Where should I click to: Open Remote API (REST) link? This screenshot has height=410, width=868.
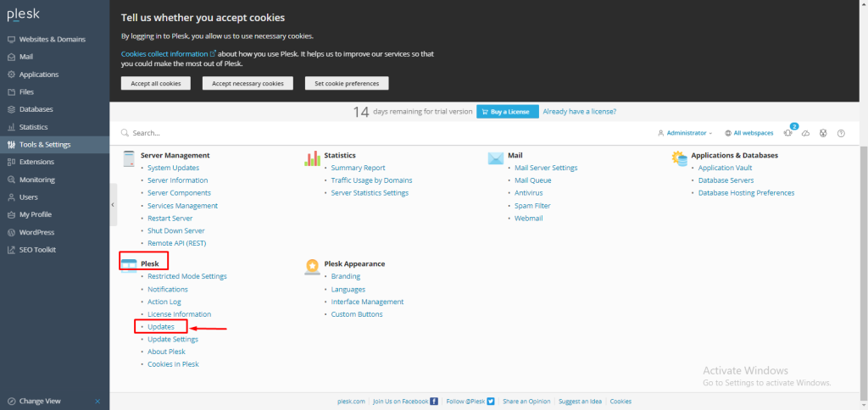click(x=176, y=243)
